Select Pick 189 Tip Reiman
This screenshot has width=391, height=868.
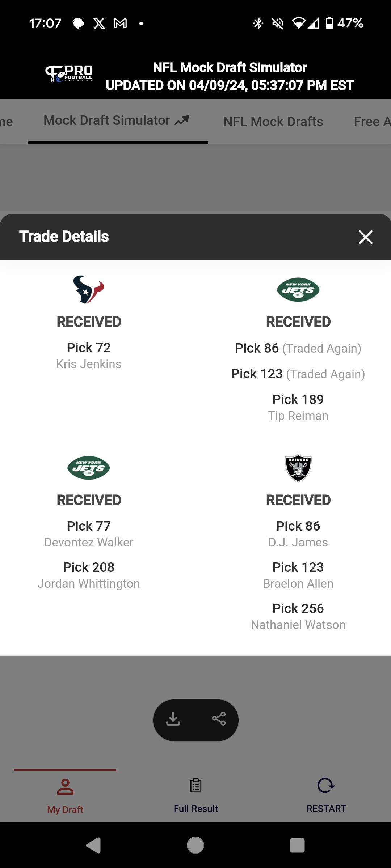298,407
